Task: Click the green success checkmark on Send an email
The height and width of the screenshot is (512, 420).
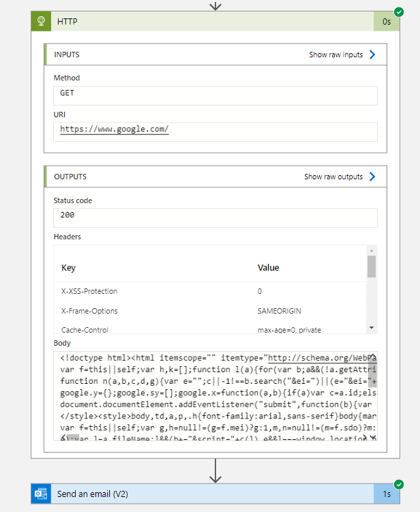Action: click(x=399, y=484)
